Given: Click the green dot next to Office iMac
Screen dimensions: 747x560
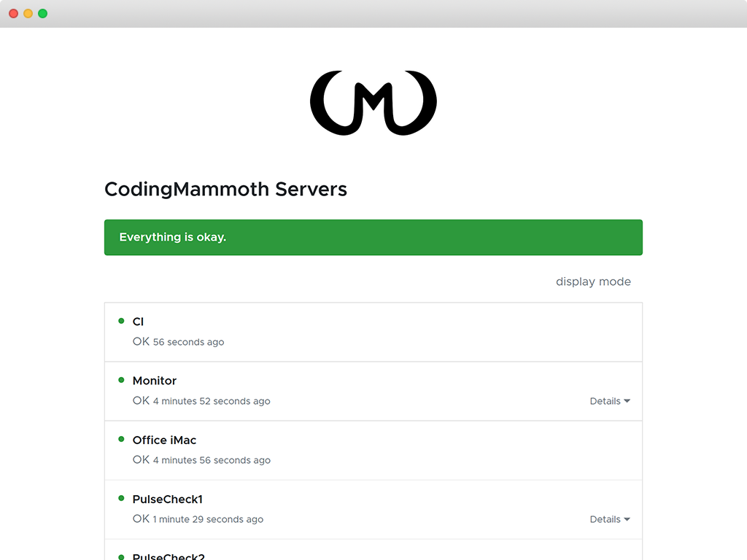Looking at the screenshot, I should pos(122,439).
